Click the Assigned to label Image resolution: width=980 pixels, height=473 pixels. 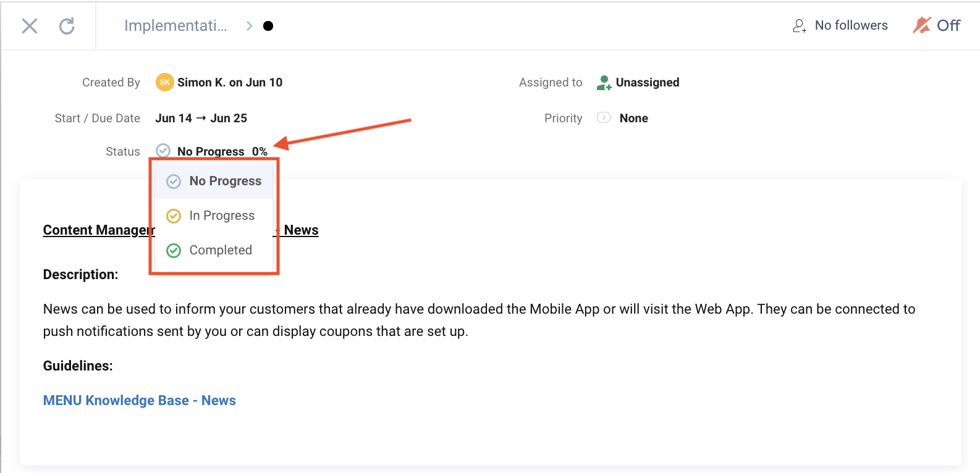click(x=551, y=82)
